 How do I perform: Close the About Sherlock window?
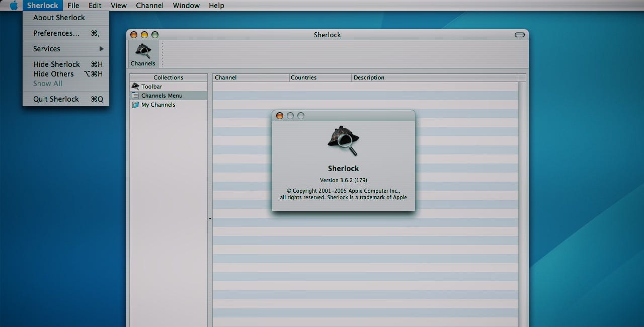(280, 116)
